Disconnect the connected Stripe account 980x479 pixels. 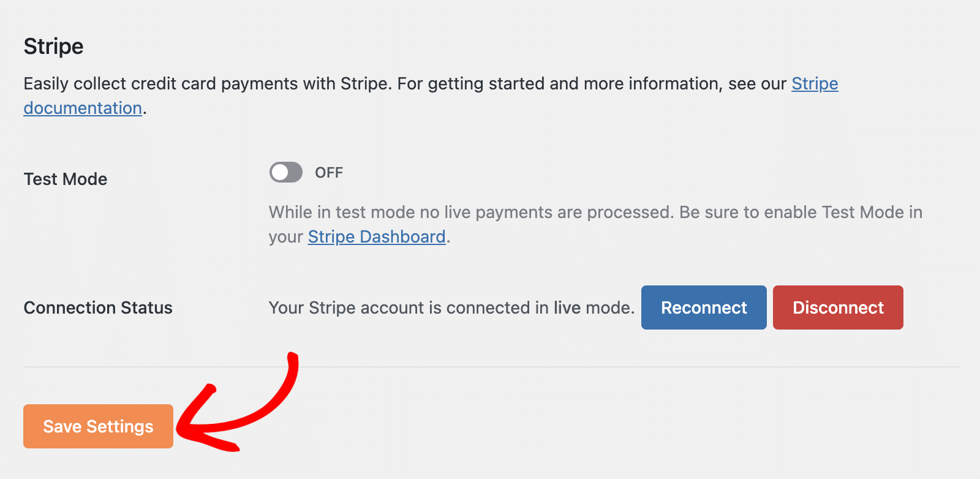point(838,307)
